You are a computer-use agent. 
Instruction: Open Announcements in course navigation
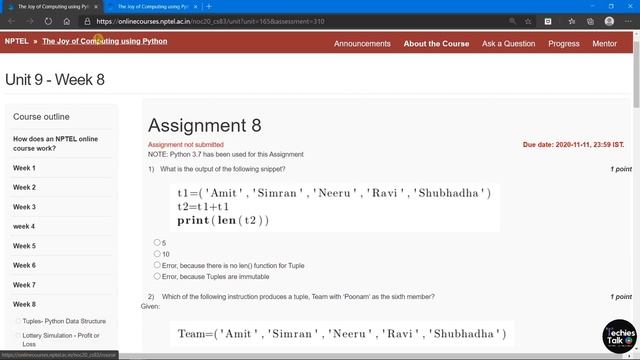tap(362, 44)
